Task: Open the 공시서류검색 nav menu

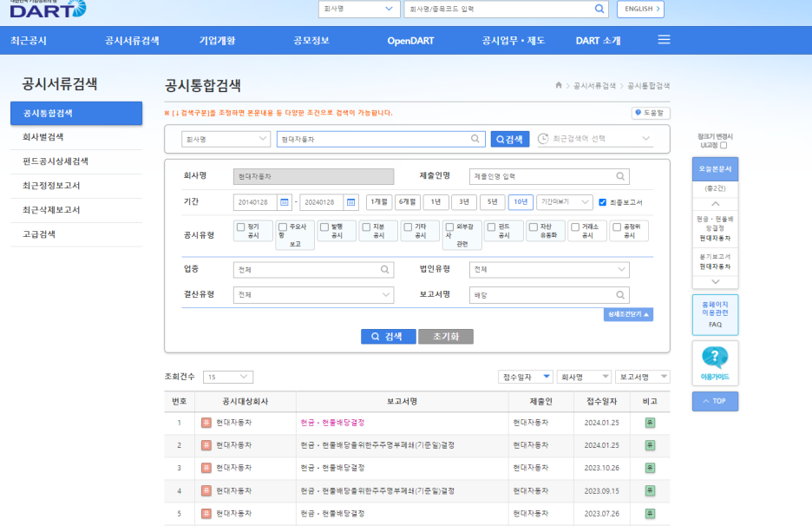Action: (x=132, y=41)
